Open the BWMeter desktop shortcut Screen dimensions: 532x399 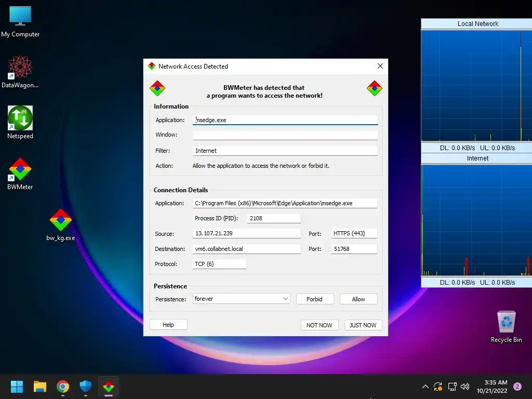pyautogui.click(x=20, y=174)
